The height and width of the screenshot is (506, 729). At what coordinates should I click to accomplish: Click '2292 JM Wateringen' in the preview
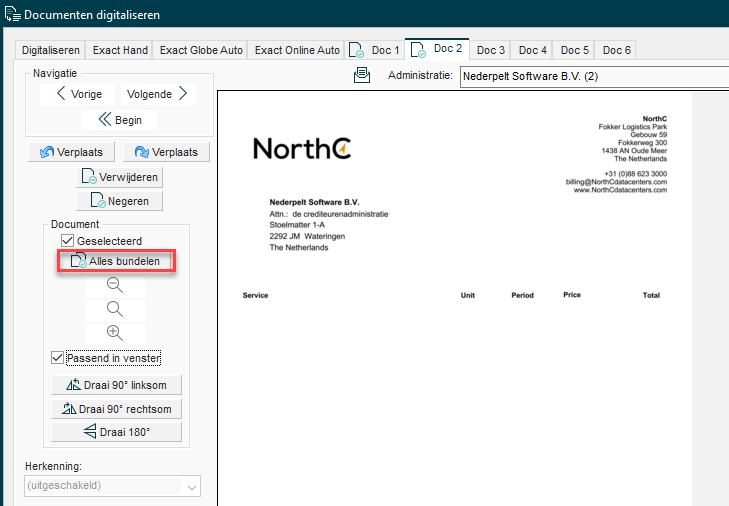[x=307, y=236]
